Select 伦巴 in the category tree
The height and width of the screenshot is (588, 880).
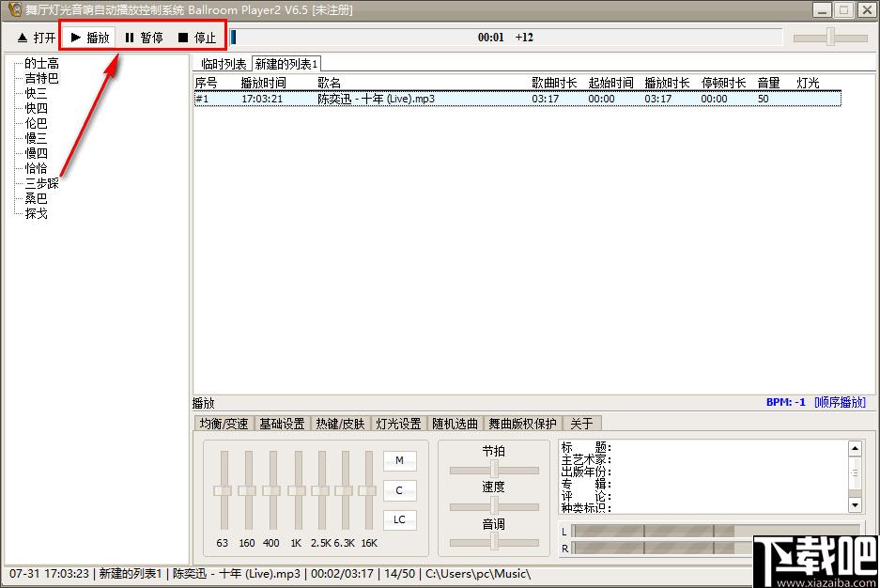pos(36,123)
